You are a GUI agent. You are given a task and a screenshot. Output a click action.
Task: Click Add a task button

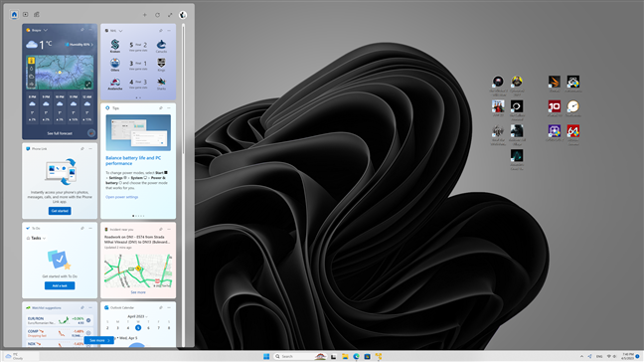tap(60, 285)
